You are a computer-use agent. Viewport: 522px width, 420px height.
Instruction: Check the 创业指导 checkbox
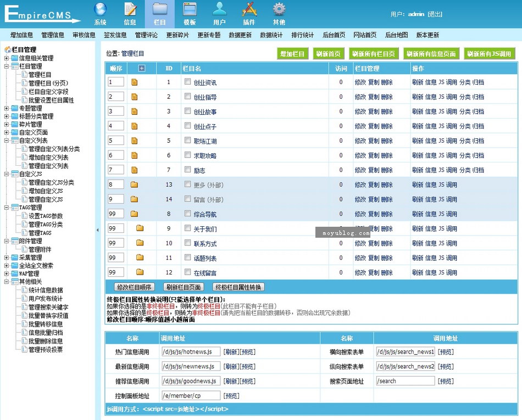point(188,96)
